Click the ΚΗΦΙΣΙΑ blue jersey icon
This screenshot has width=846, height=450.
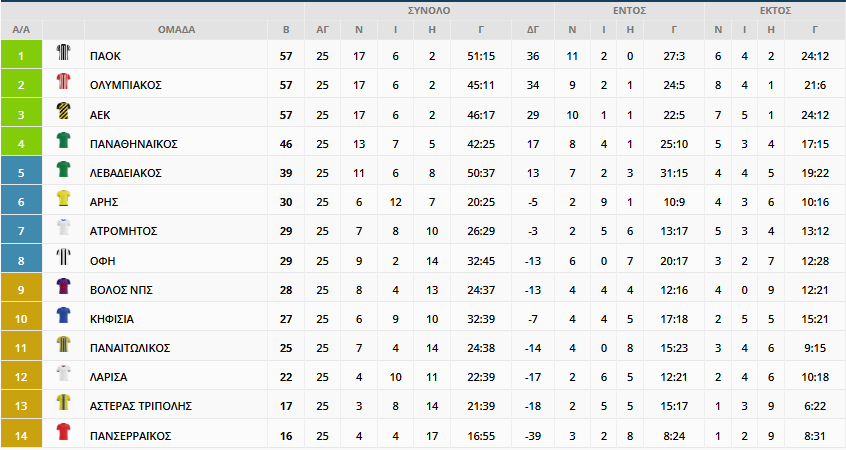coord(63,315)
